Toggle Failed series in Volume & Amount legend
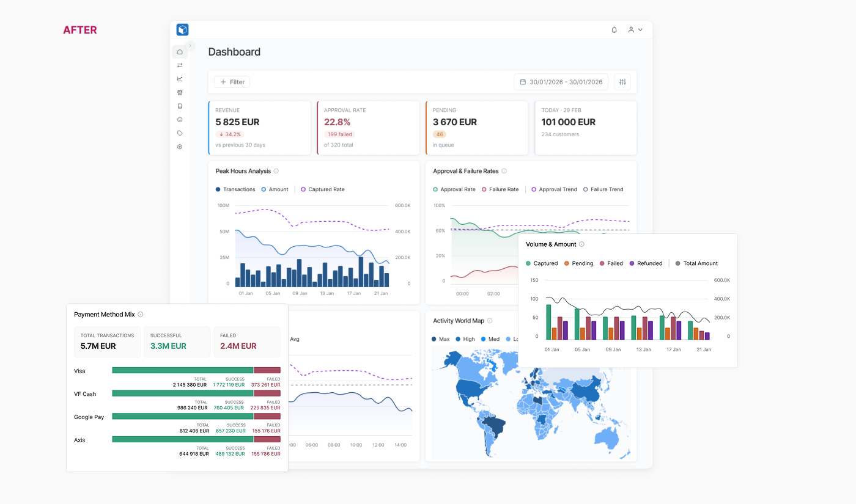Screen dimensions: 856x504 point(611,263)
